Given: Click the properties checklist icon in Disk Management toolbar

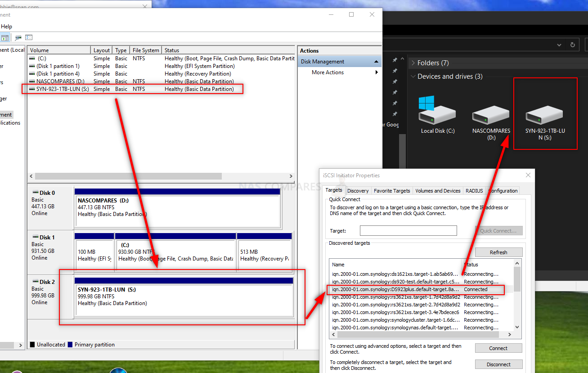Looking at the screenshot, I should click(29, 38).
